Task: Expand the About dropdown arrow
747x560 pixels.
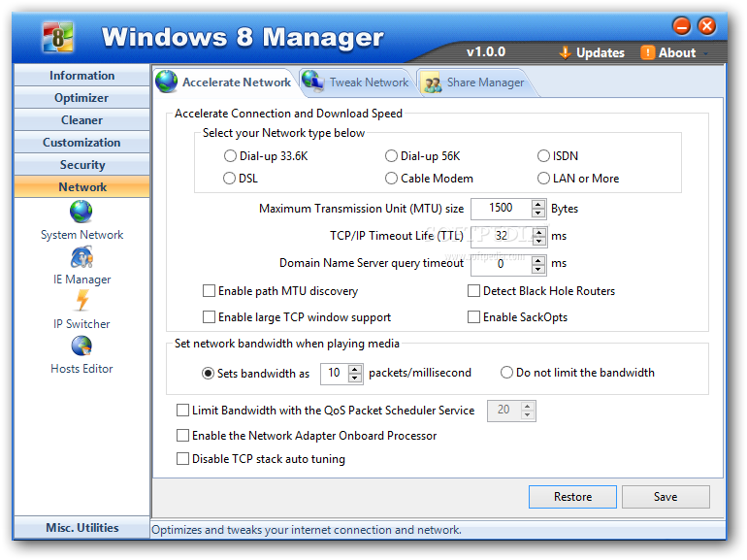Action: 706,53
